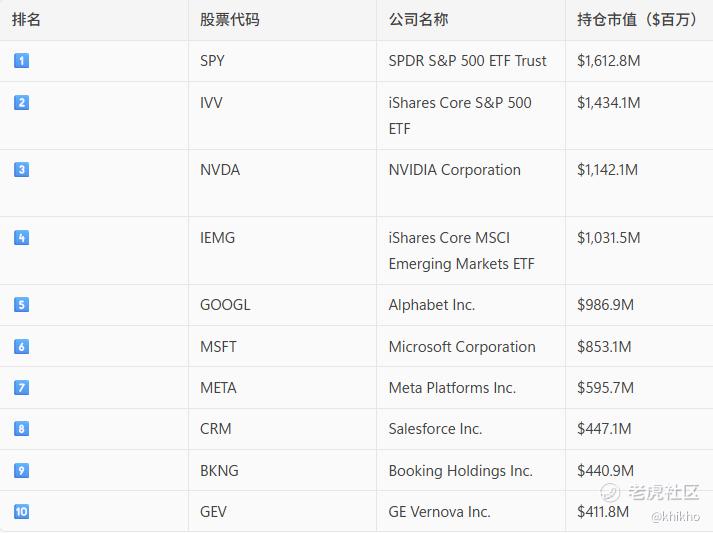Click the 股票代码 column header
713x533 pixels.
[x=229, y=19]
